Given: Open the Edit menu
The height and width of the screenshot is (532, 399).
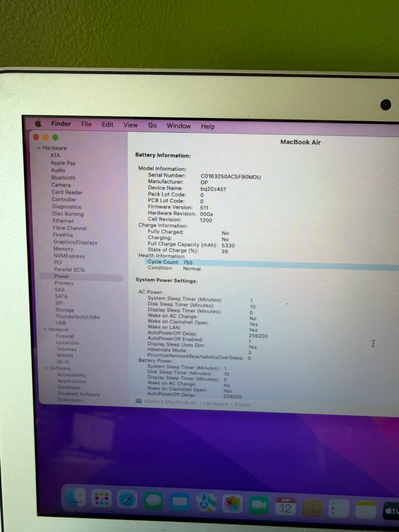Looking at the screenshot, I should (x=108, y=125).
